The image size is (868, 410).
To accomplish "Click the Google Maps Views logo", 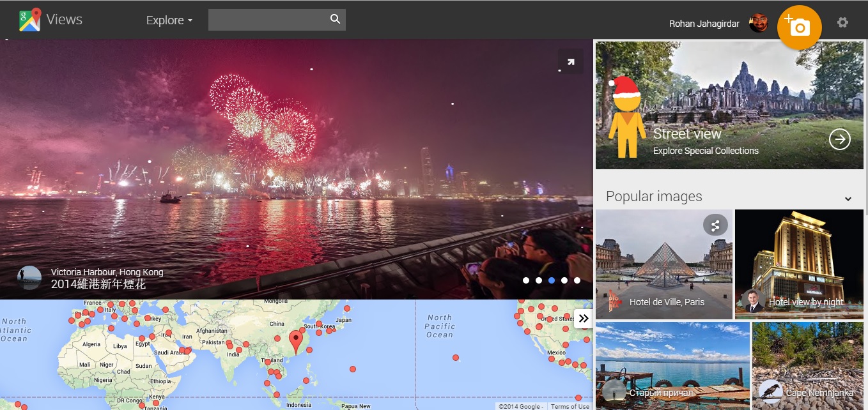I will [51, 20].
